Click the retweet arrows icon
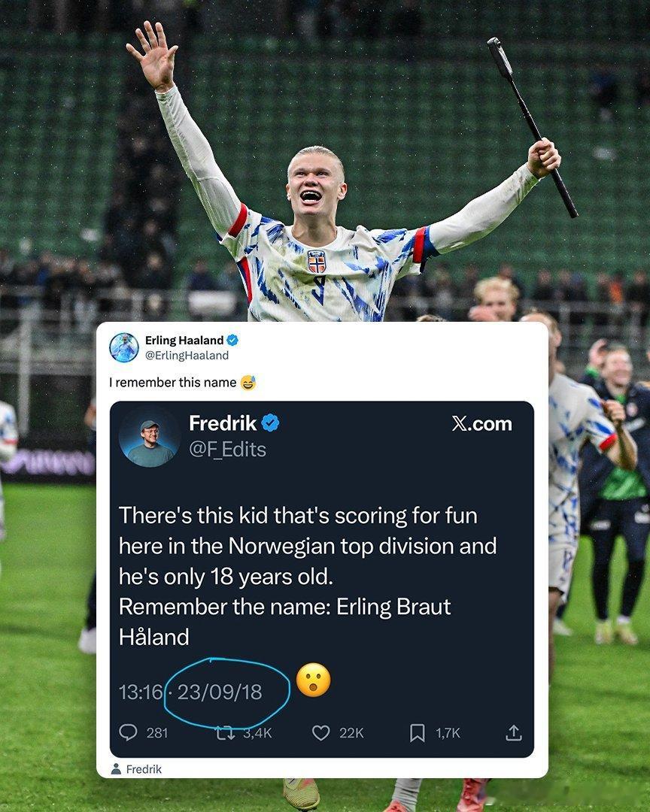650x812 pixels. (224, 733)
